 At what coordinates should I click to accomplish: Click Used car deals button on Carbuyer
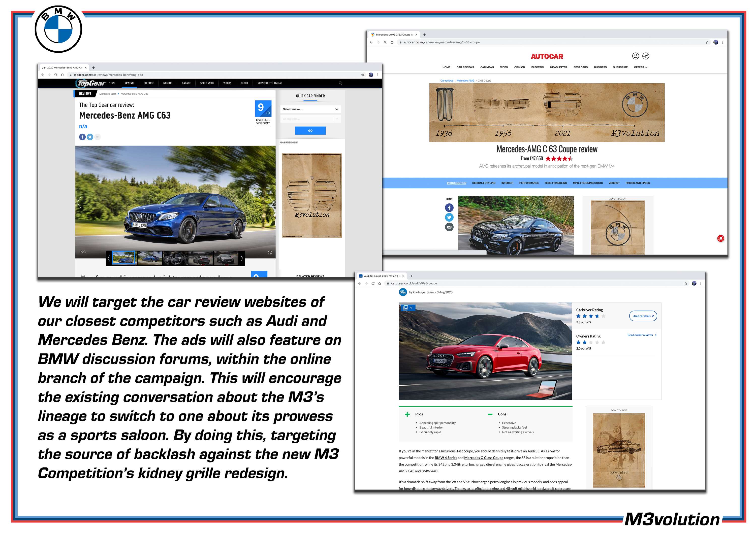(643, 316)
